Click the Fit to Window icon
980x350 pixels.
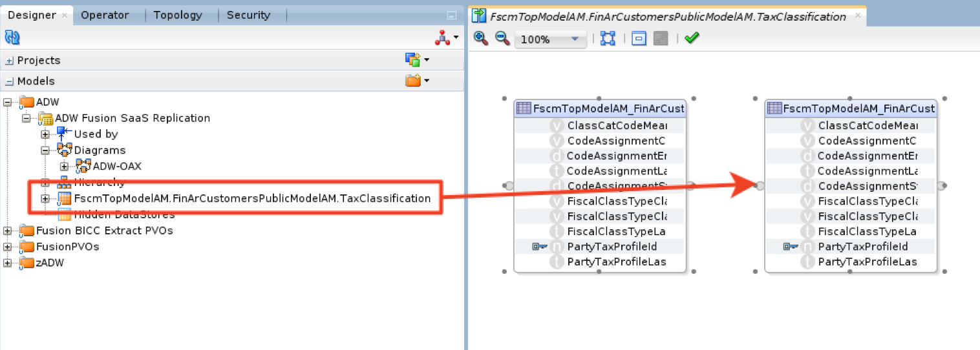tap(608, 39)
